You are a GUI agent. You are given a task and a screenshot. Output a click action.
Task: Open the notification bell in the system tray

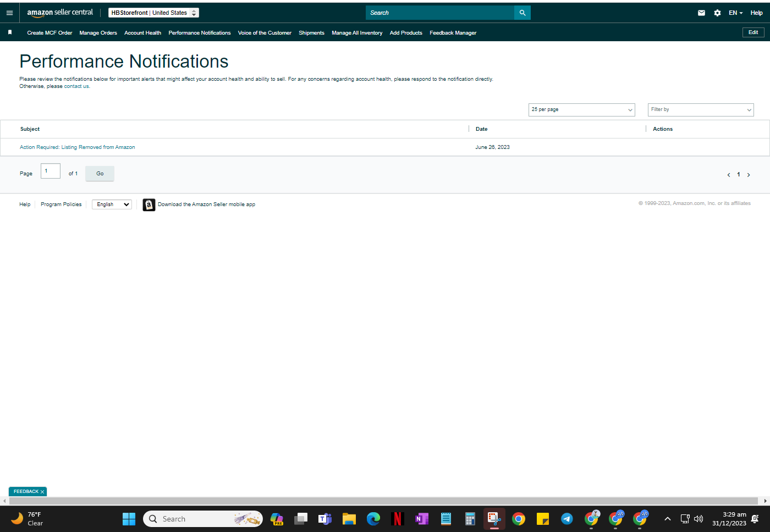[x=755, y=519]
